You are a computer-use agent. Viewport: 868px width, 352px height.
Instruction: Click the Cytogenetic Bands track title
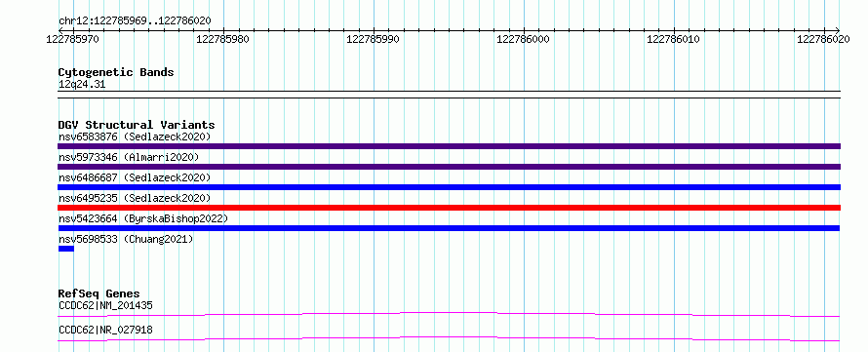116,72
